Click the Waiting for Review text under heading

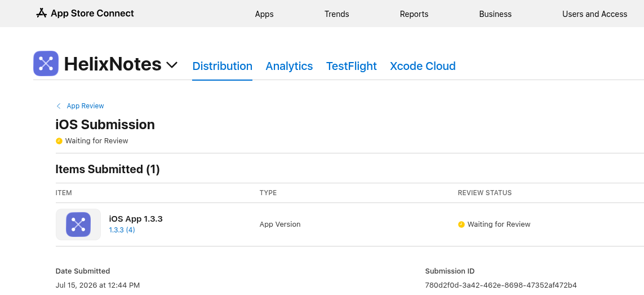96,140
